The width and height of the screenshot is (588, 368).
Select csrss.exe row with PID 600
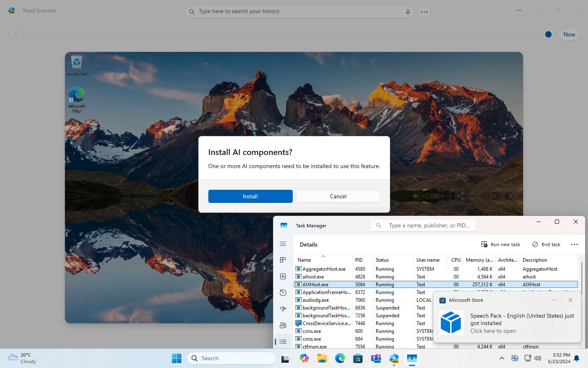click(363, 331)
